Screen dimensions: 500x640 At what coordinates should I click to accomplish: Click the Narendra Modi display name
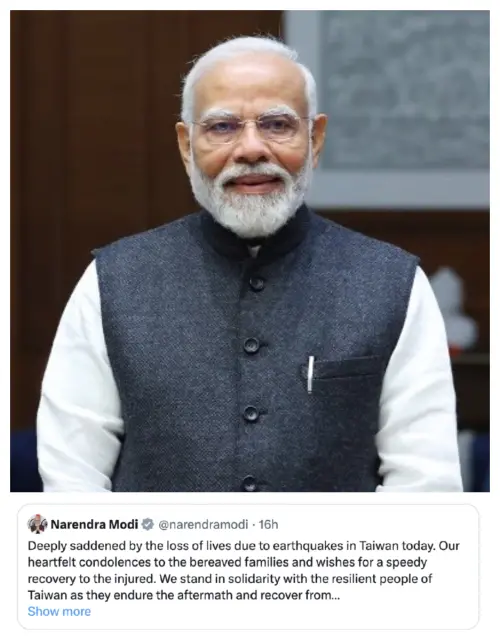tap(94, 524)
